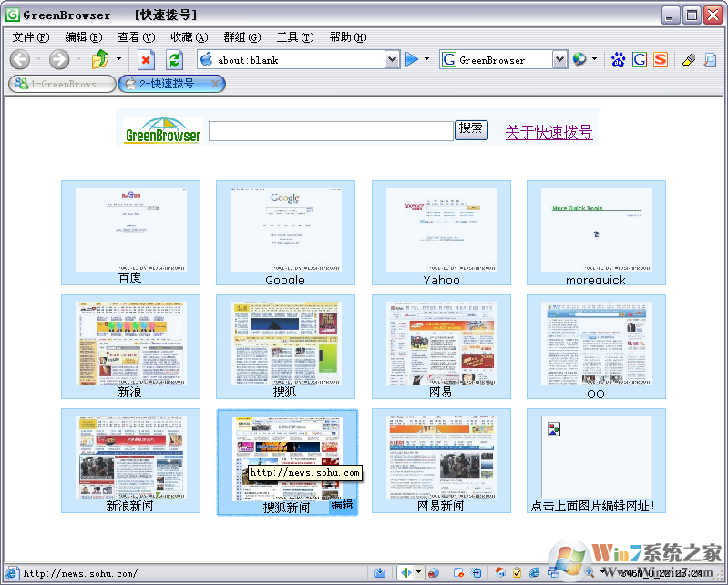Switch to the 1-GreenBrowser tab
Screen dimensions: 728x585
click(x=62, y=84)
